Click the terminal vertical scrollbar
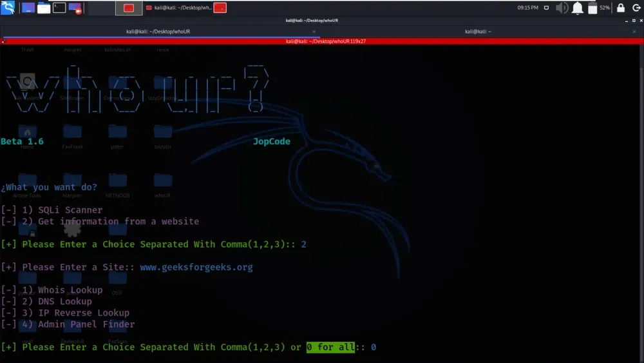 point(641,204)
